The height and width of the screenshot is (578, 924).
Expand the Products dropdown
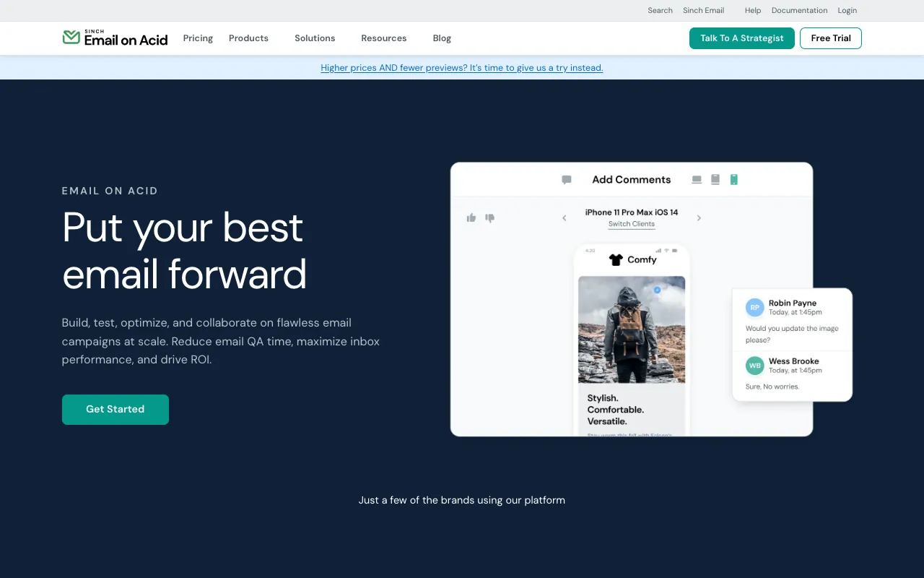[248, 38]
